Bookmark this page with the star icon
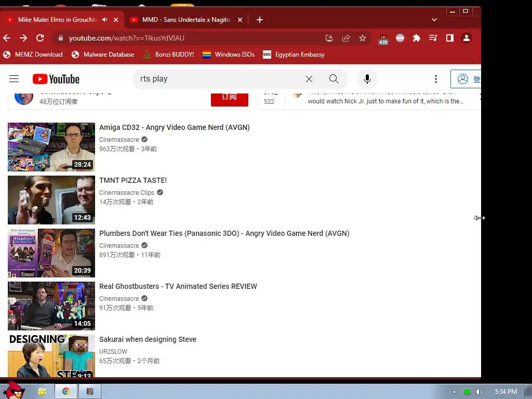Screen dimensions: 532x399 (362, 38)
